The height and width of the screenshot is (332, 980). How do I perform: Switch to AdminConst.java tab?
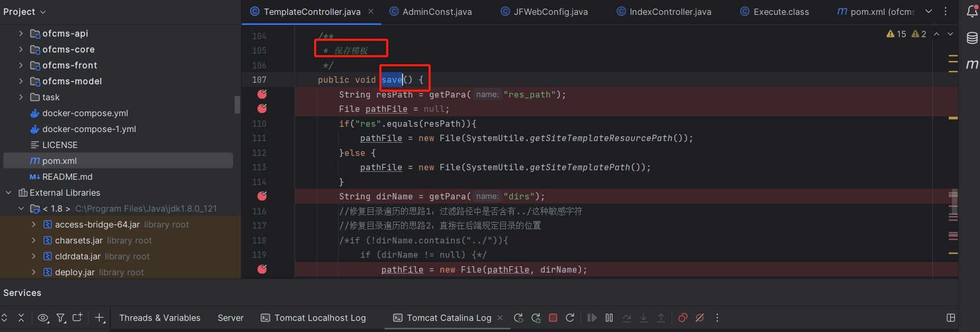pyautogui.click(x=430, y=12)
